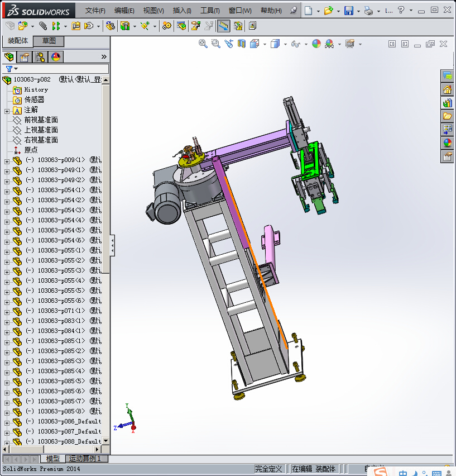This screenshot has height=476, width=456.
Task: Click the Edit Appearance color ball
Action: tap(316, 44)
